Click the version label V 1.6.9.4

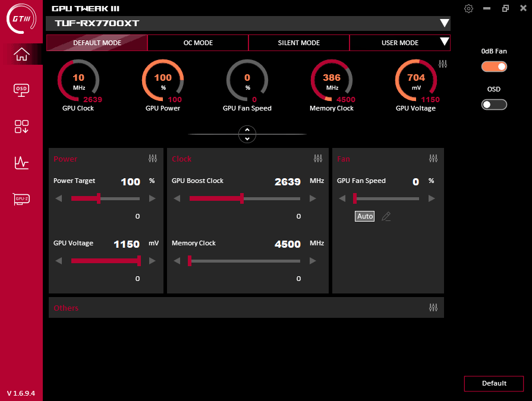click(21, 393)
